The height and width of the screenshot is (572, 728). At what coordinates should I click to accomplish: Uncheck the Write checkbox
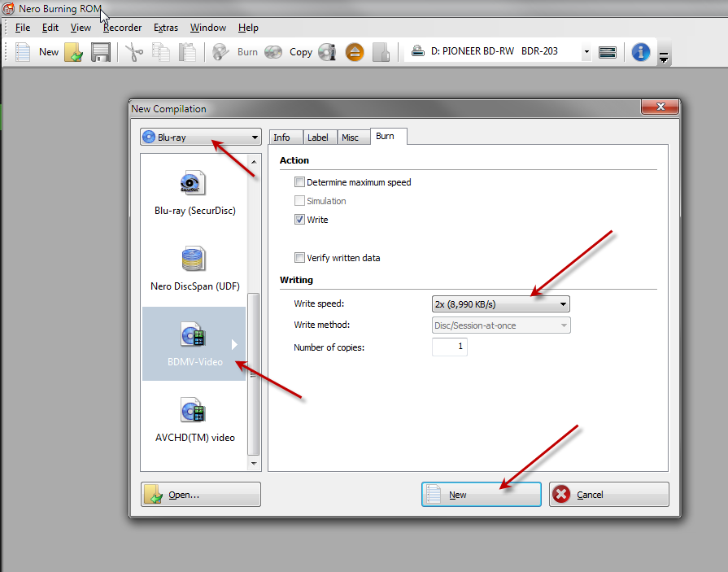click(299, 219)
